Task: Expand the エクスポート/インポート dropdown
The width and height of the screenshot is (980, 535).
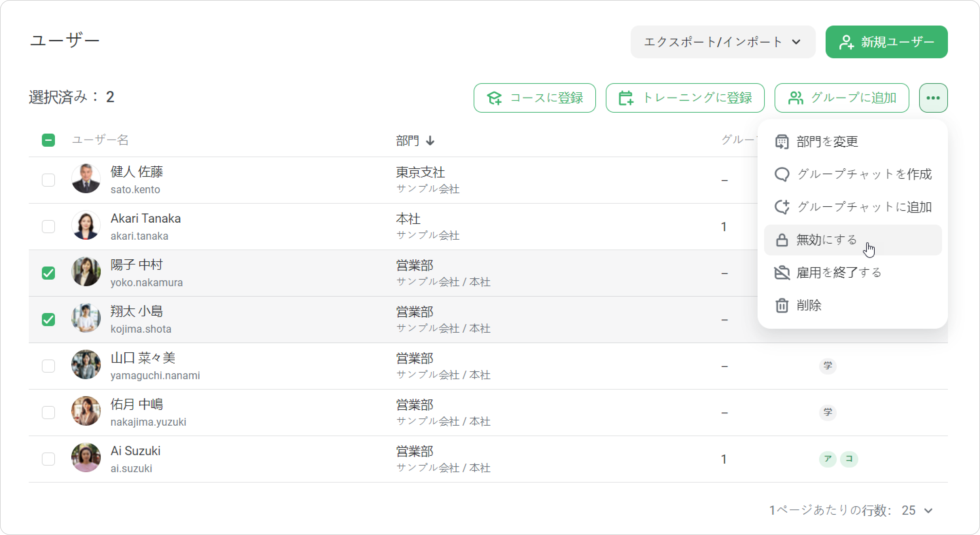Action: (723, 42)
